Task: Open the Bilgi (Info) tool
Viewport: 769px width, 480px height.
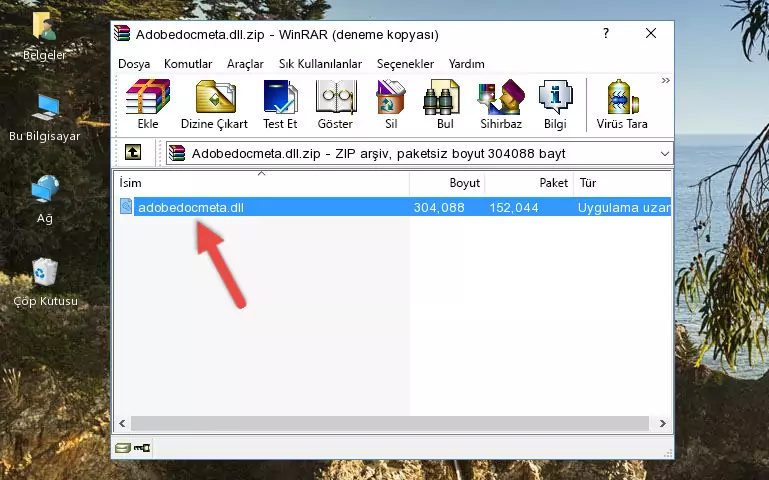Action: pos(555,104)
